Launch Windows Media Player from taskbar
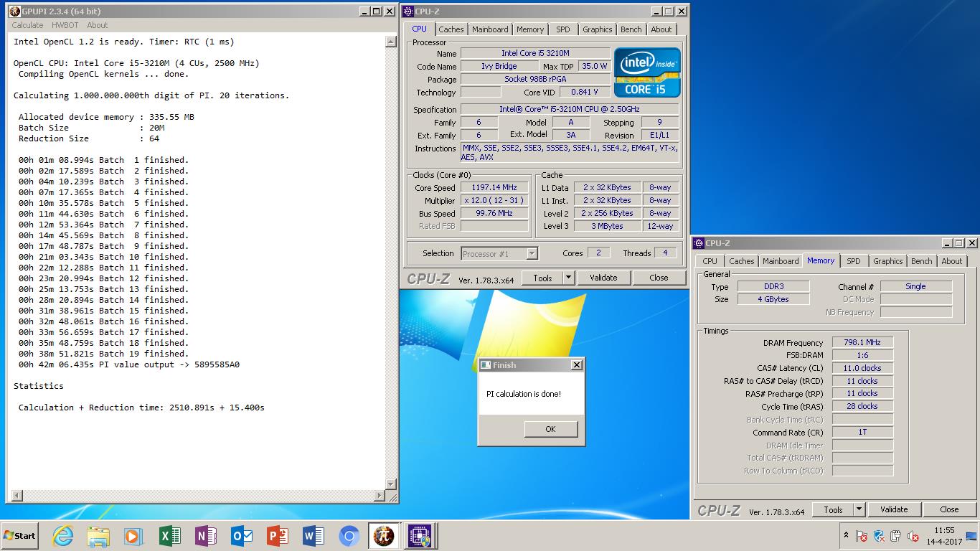The image size is (980, 551). point(133,536)
